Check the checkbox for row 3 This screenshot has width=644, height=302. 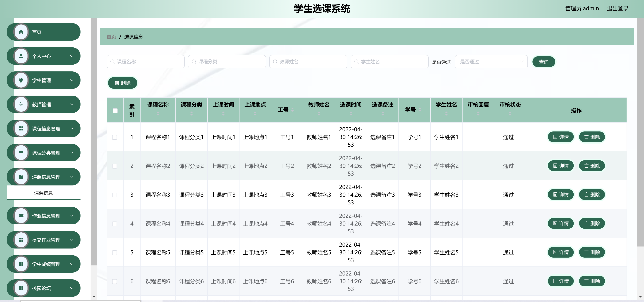point(115,195)
